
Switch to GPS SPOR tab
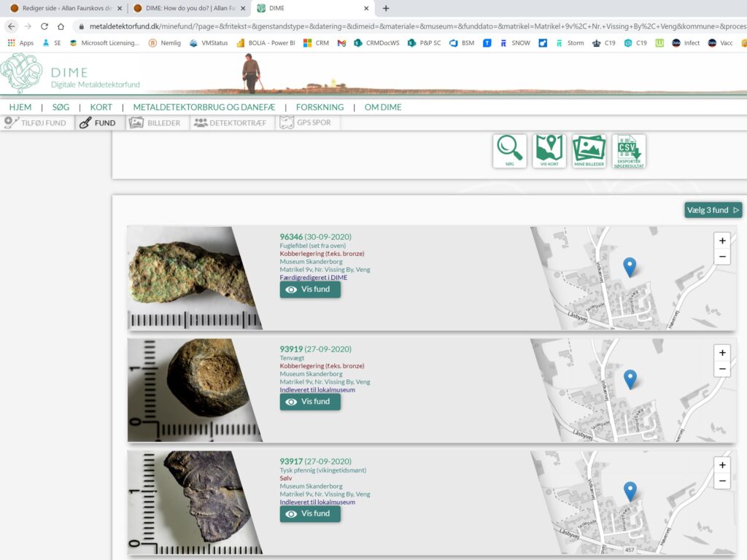306,122
